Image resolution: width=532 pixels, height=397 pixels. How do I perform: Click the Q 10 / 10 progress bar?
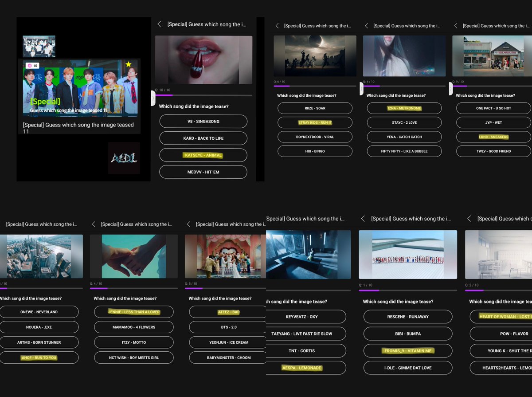(x=203, y=95)
